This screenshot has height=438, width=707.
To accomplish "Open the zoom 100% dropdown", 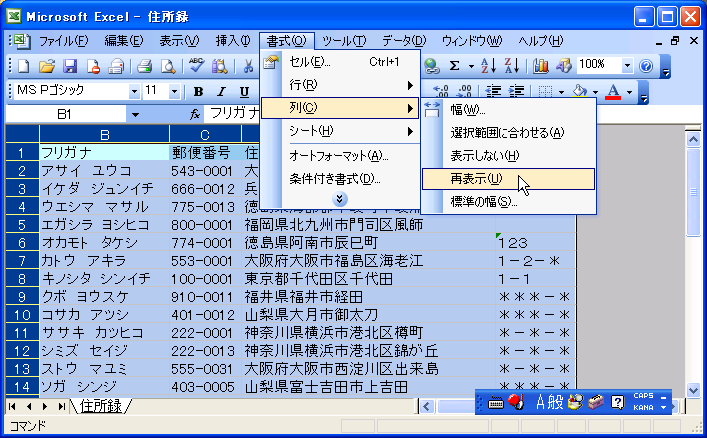I will click(627, 66).
